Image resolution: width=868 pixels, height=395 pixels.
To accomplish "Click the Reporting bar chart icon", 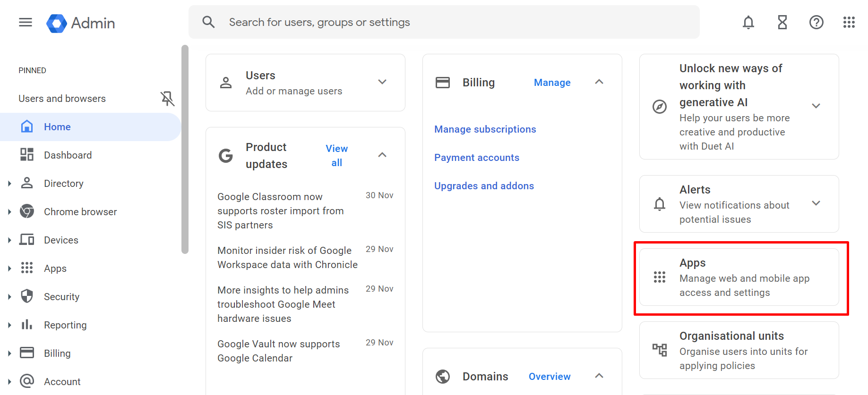I will (27, 325).
